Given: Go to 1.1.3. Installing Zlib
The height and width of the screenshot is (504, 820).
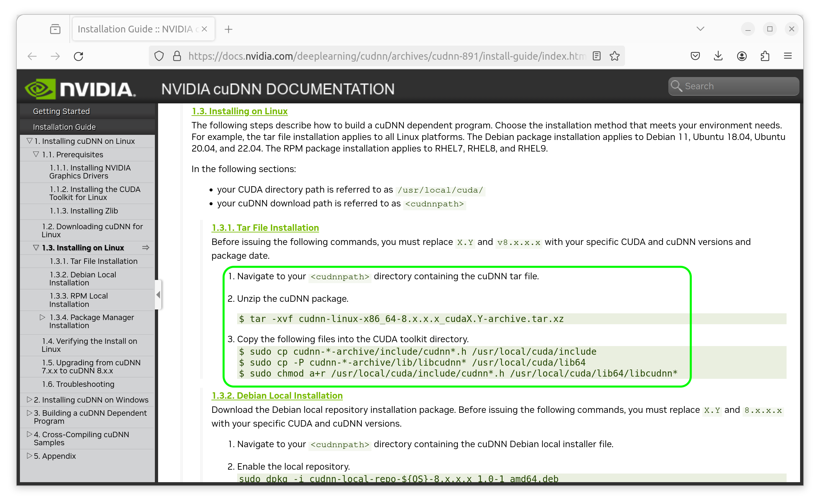Looking at the screenshot, I should click(x=84, y=211).
